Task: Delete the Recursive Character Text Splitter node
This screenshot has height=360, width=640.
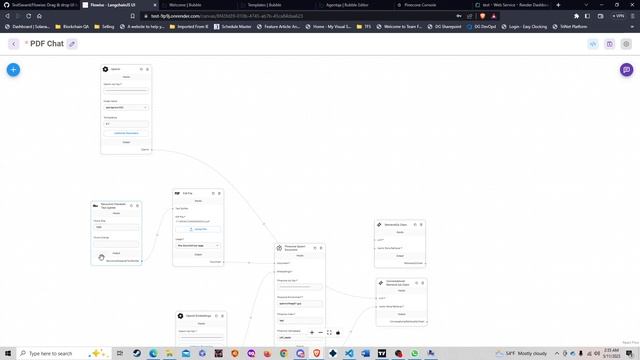Action: (x=137, y=206)
